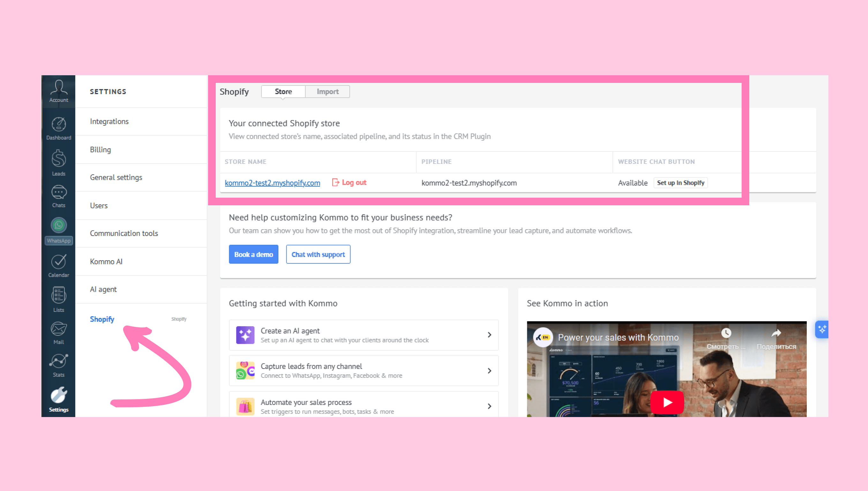Screen dimensions: 868x491
Task: Click the Create an AI agent icon
Action: click(245, 335)
